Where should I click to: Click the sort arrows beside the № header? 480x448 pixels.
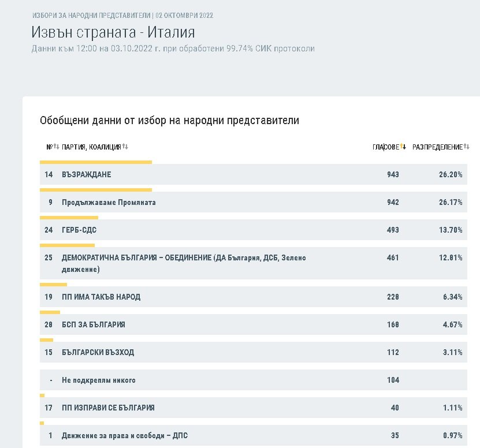[57, 147]
